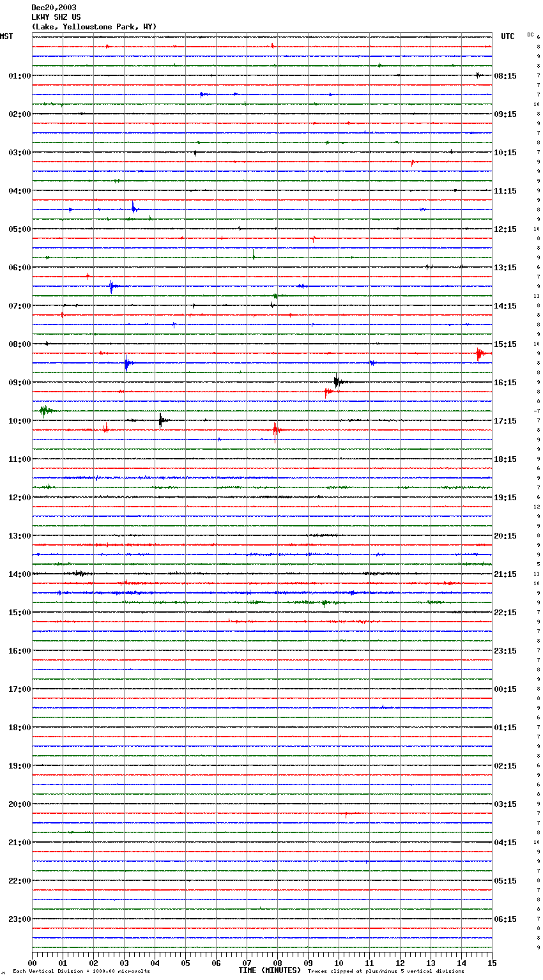Select the 22:00 MST row label
Screen dimensions: 543x980
(x=20, y=881)
